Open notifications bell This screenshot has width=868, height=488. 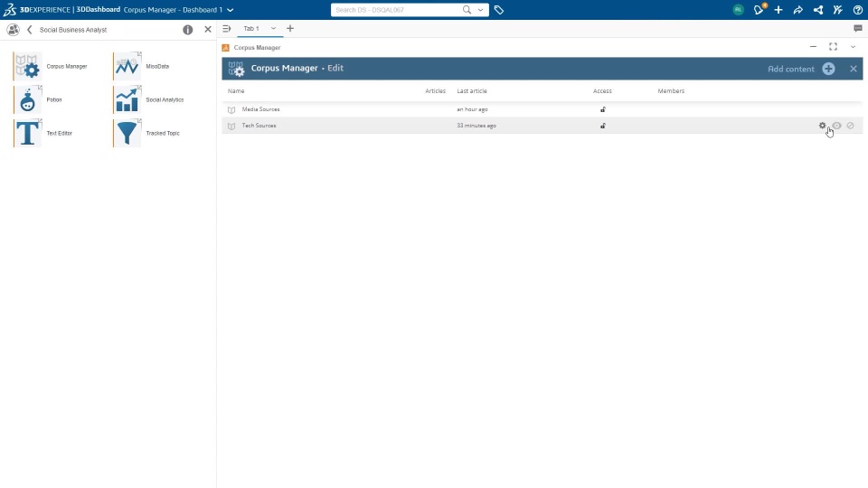click(x=759, y=9)
